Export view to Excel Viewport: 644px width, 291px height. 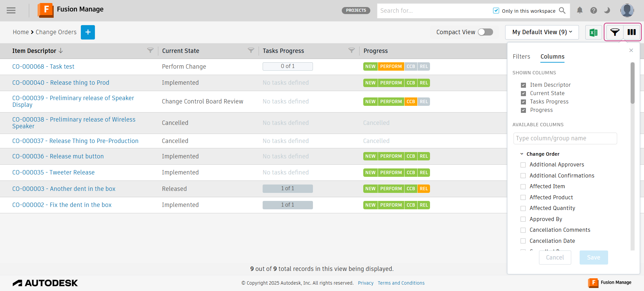pyautogui.click(x=594, y=32)
